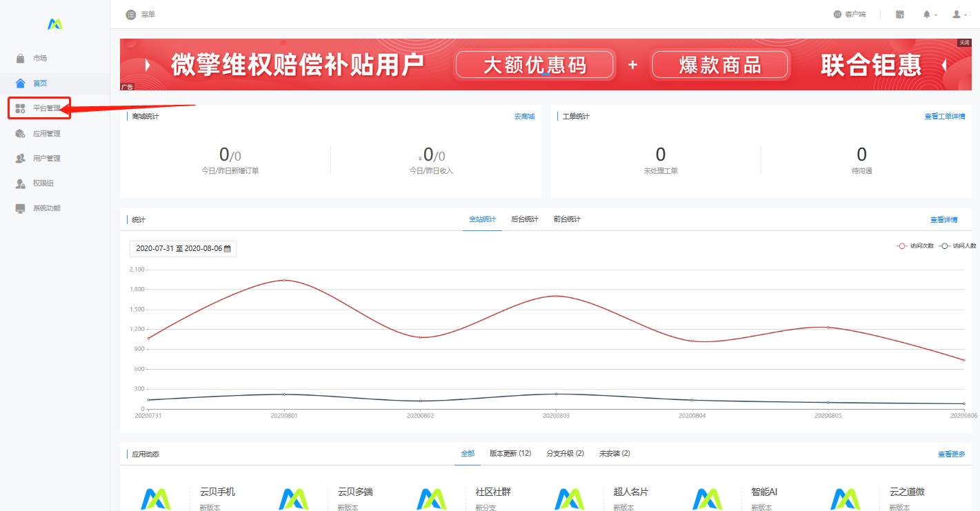Viewport: 980px width, 511px height.
Task: Follow the 查看工单详情 link
Action: pos(945,117)
